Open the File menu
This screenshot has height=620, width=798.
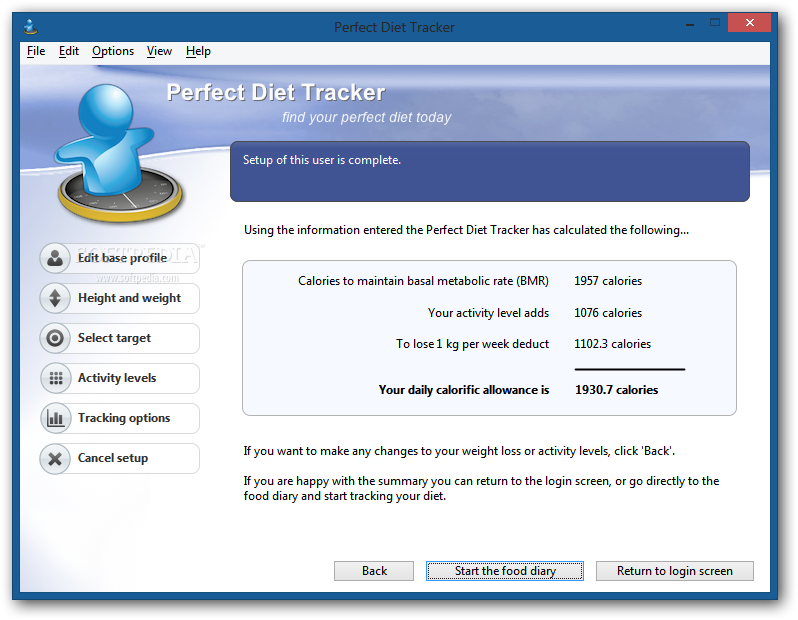coord(36,51)
